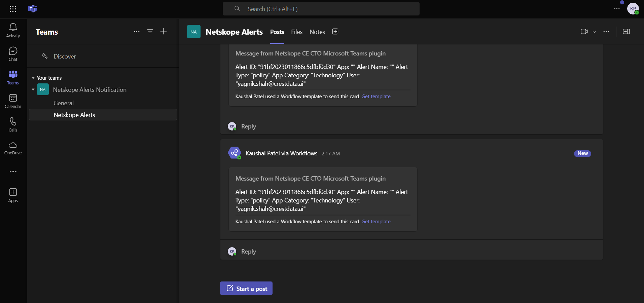Click the Microsoft Teams logo icon
The height and width of the screenshot is (303, 644).
33,9
